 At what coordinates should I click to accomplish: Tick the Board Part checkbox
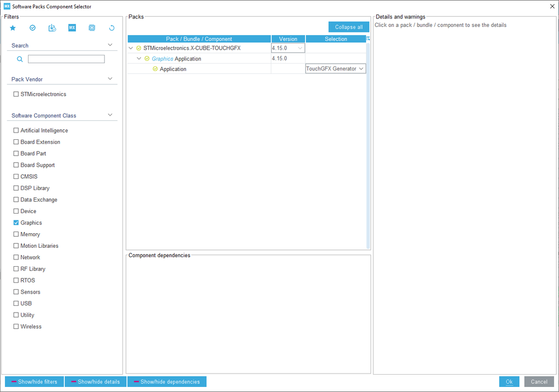pos(16,153)
